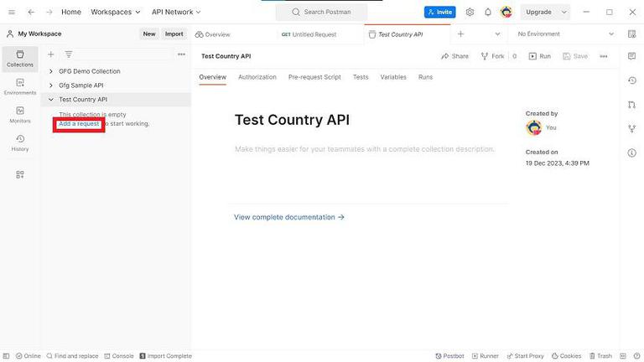
Task: Click the filter collections icon
Action: point(69,54)
